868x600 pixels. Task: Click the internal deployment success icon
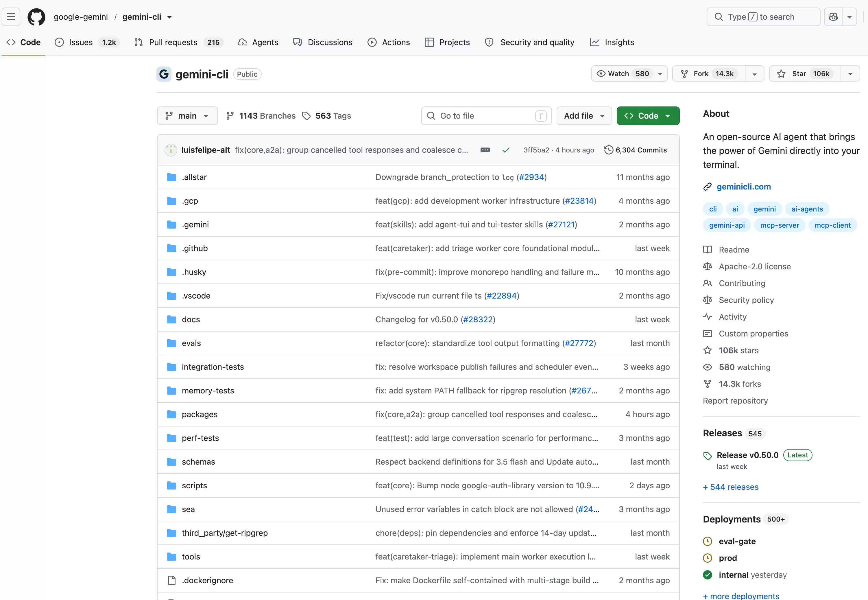[x=707, y=575]
